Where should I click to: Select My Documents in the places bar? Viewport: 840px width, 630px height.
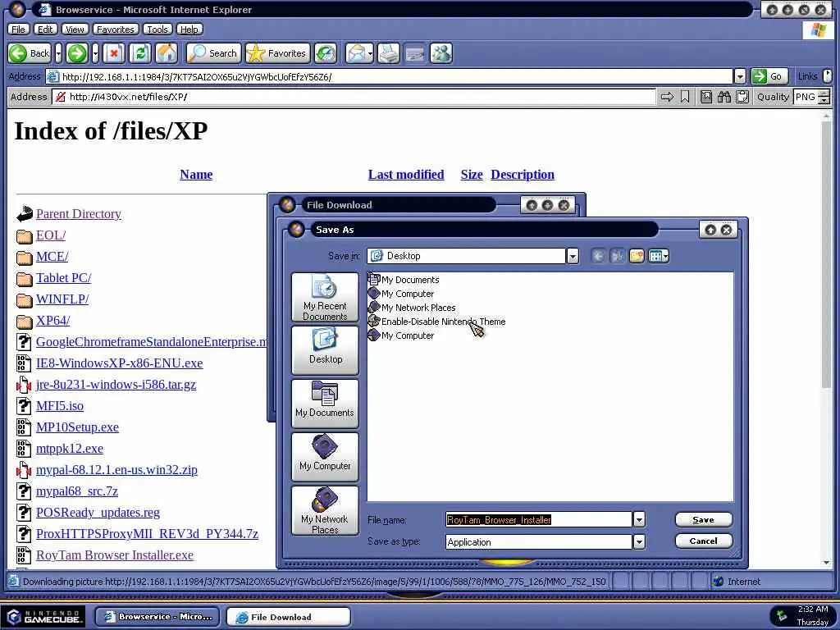point(325,403)
